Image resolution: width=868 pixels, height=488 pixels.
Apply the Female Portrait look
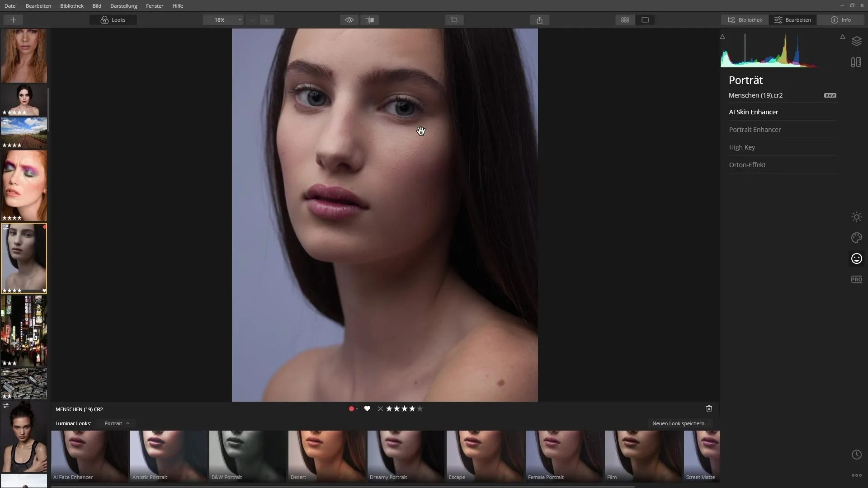pos(564,456)
